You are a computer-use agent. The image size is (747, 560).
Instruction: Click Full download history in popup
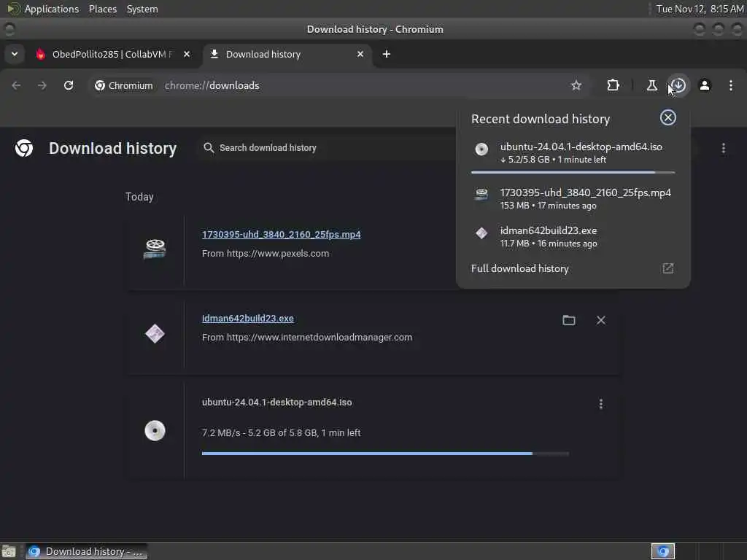pyautogui.click(x=519, y=268)
